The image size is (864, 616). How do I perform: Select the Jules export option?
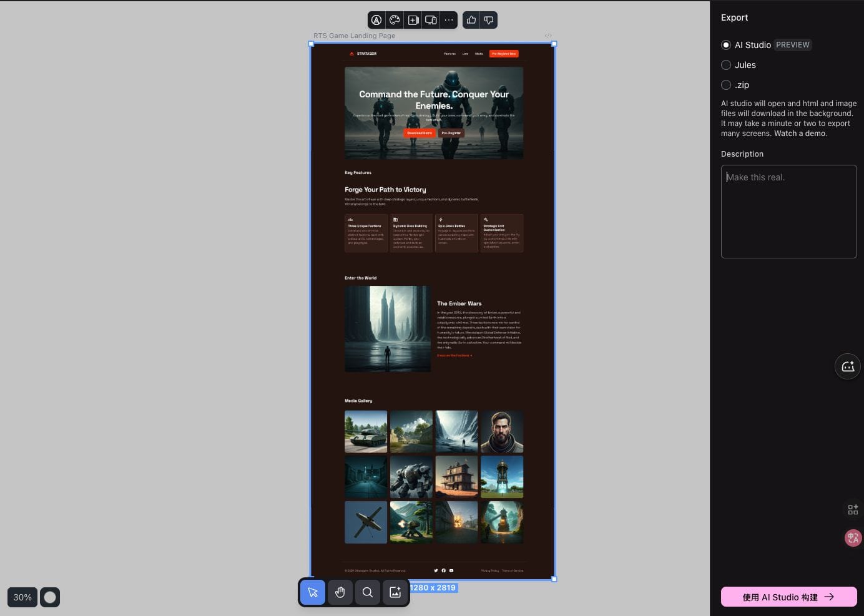coord(726,65)
